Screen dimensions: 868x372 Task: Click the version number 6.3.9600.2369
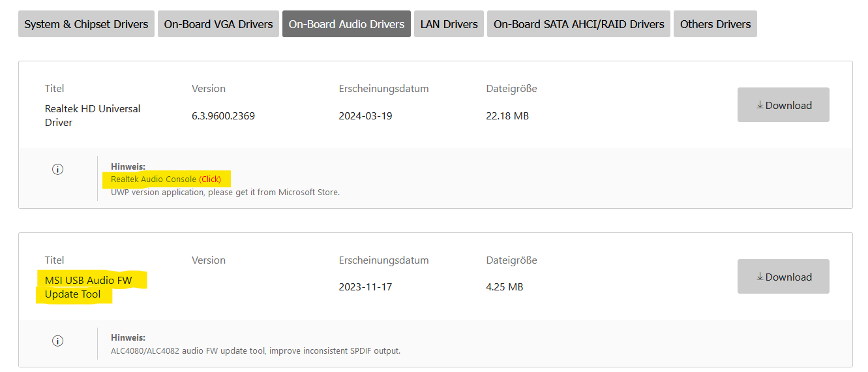[x=223, y=116]
